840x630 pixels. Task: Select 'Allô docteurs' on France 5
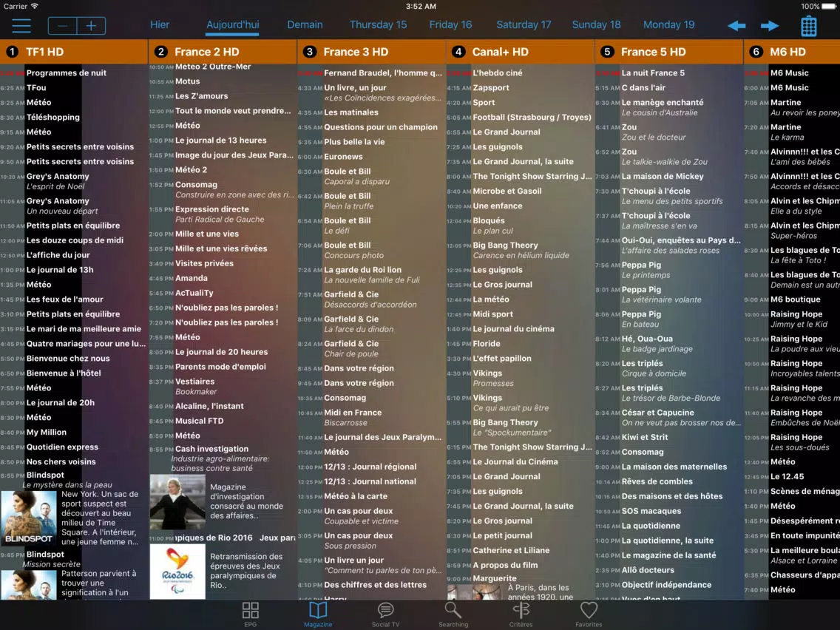click(x=648, y=570)
